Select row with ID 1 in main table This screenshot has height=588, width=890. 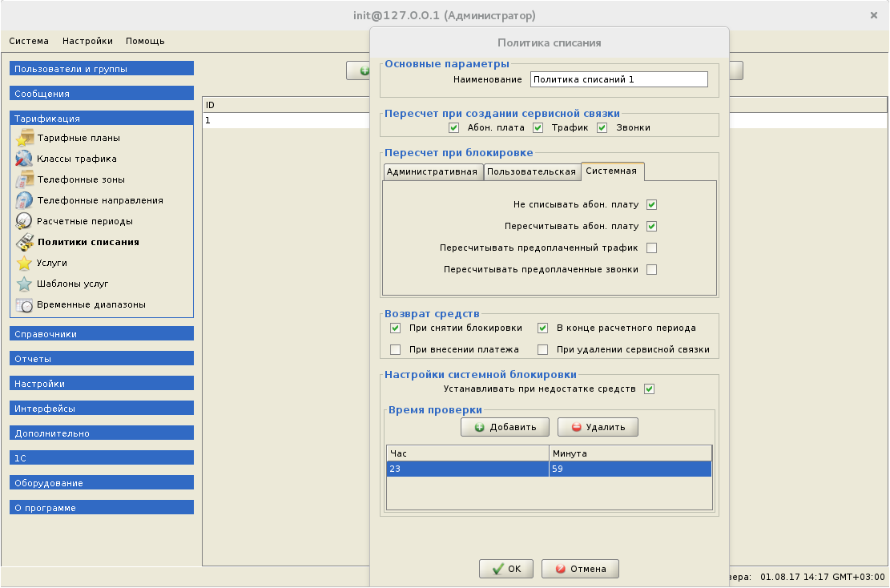pos(287,120)
